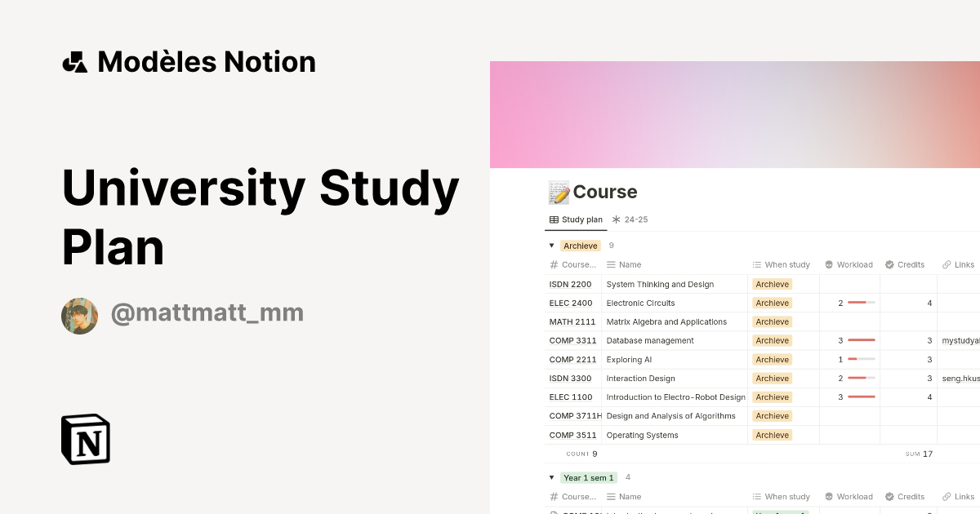Switch to the Study plan tab
The image size is (980, 514).
576,219
